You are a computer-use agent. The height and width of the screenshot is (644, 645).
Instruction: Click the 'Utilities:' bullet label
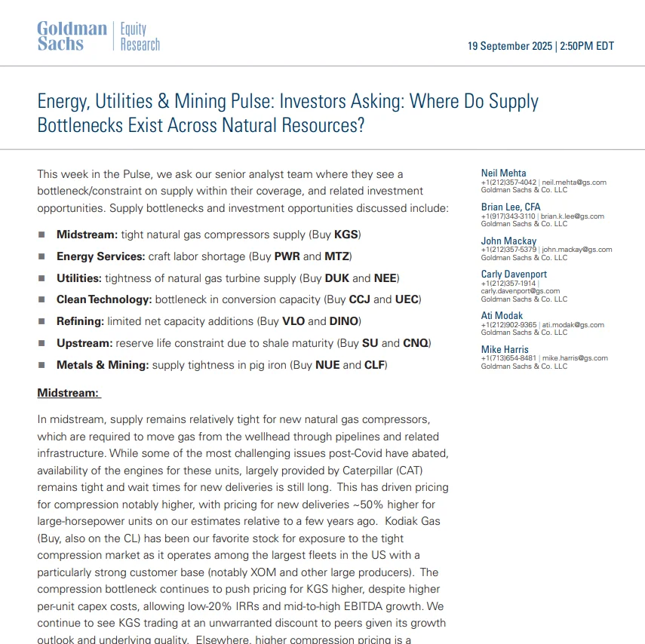(79, 278)
